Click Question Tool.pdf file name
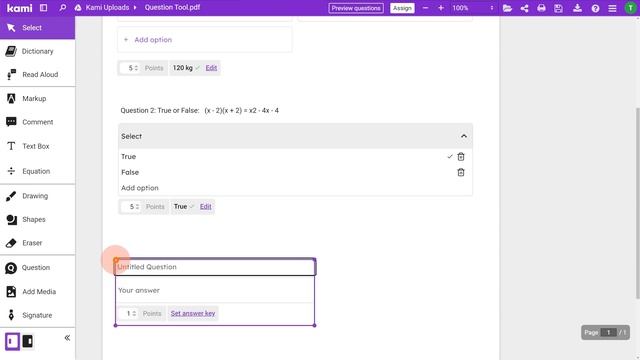 (x=172, y=7)
